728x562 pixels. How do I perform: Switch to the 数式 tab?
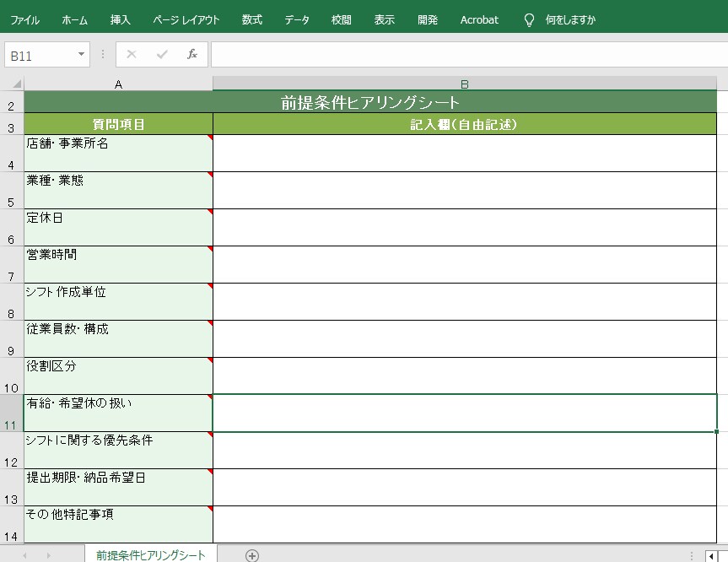click(252, 20)
